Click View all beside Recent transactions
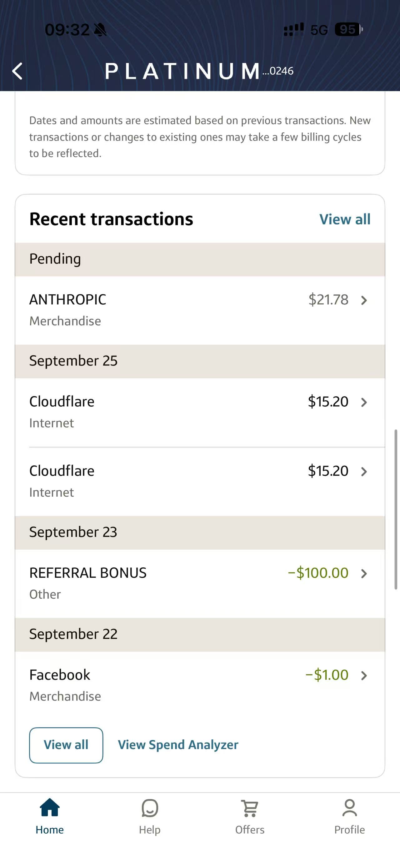Screen dimensions: 400x868 (x=345, y=219)
